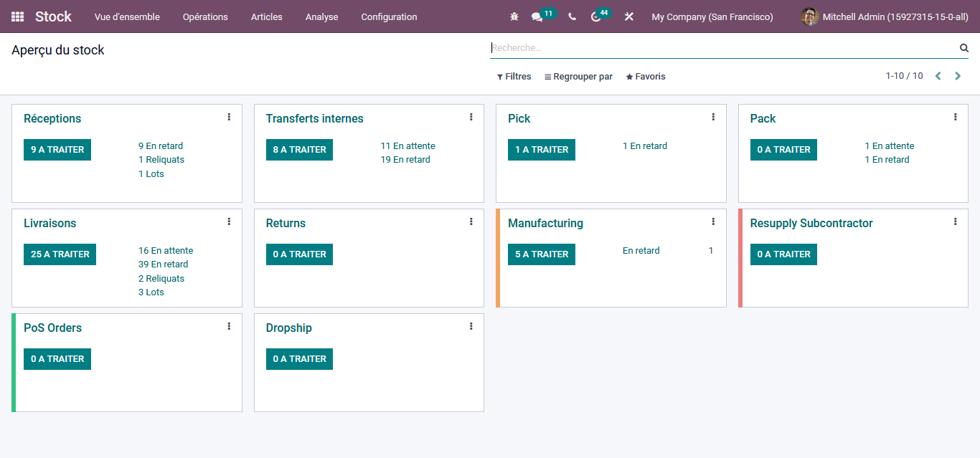Open 2 Reliquats in Livraisons
The image size is (980, 458).
pyautogui.click(x=161, y=279)
